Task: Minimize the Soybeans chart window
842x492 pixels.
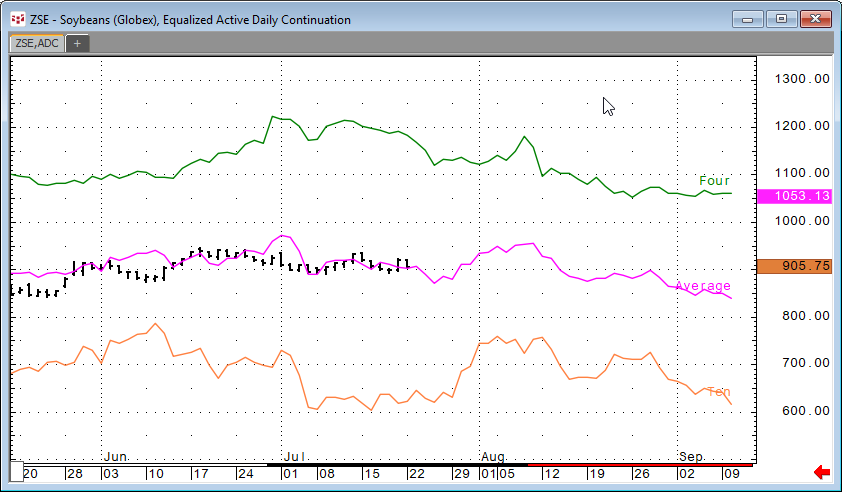Action: coord(749,19)
